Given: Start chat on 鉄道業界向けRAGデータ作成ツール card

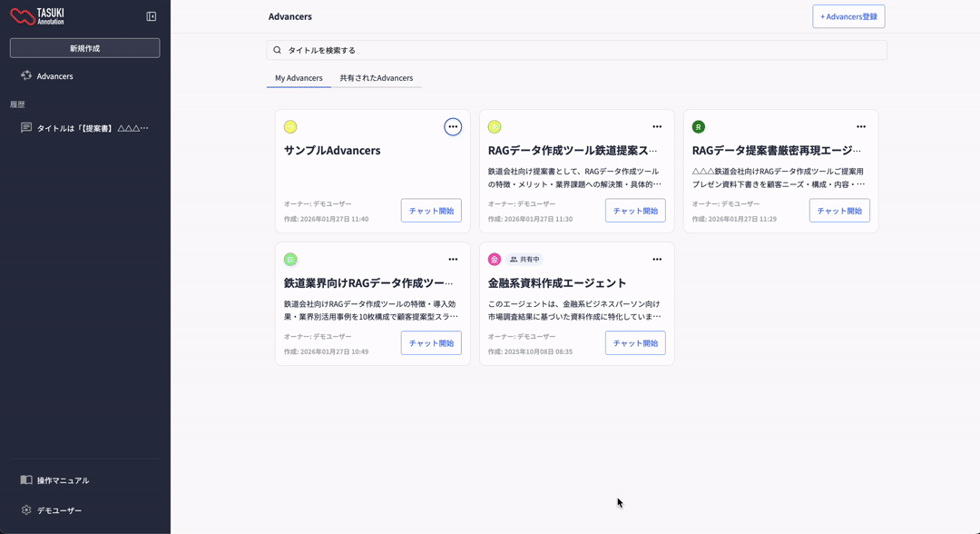Looking at the screenshot, I should (x=431, y=343).
